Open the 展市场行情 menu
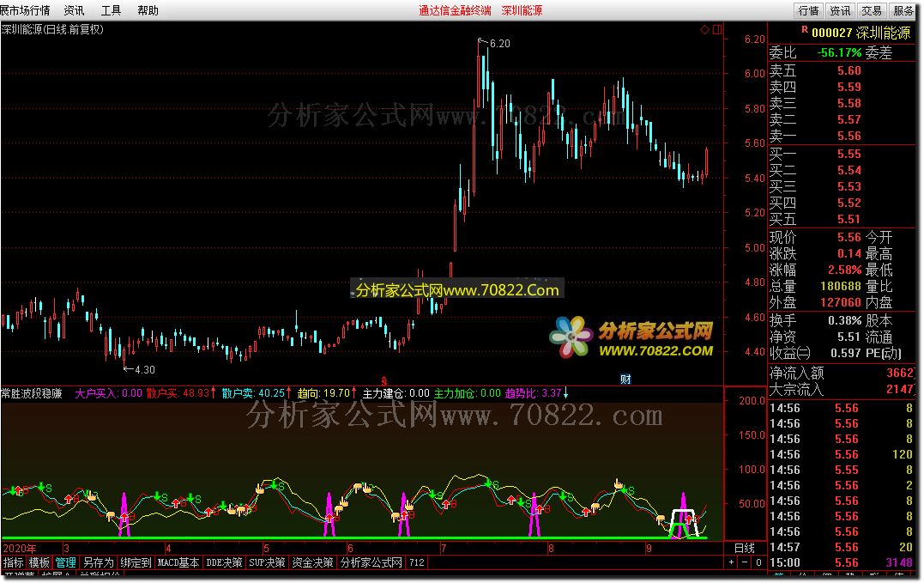 pyautogui.click(x=26, y=10)
